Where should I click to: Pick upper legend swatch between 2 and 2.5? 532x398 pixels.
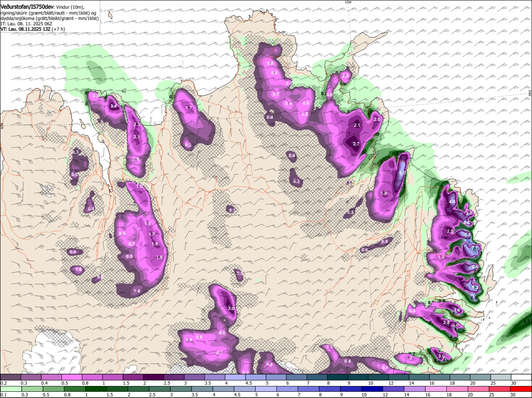(x=154, y=377)
